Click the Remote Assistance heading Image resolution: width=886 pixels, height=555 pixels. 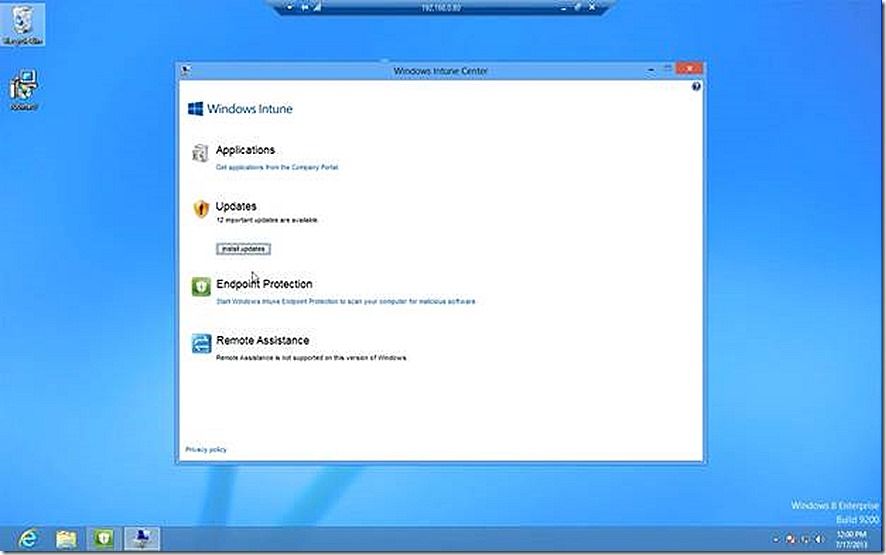(x=263, y=340)
